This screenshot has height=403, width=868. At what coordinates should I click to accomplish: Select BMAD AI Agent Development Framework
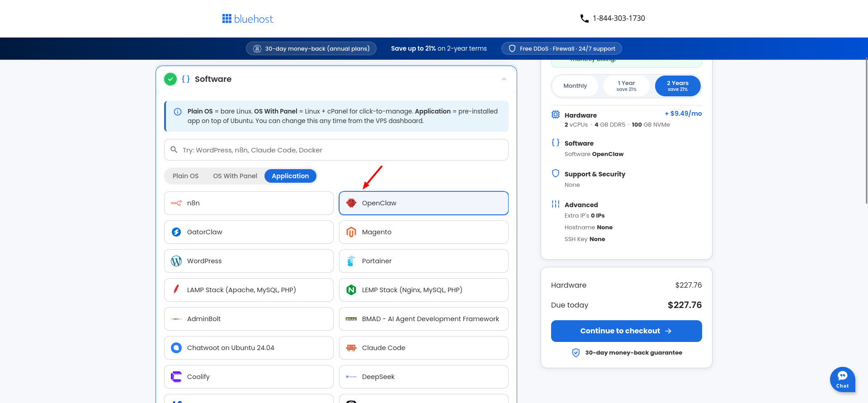(x=424, y=319)
